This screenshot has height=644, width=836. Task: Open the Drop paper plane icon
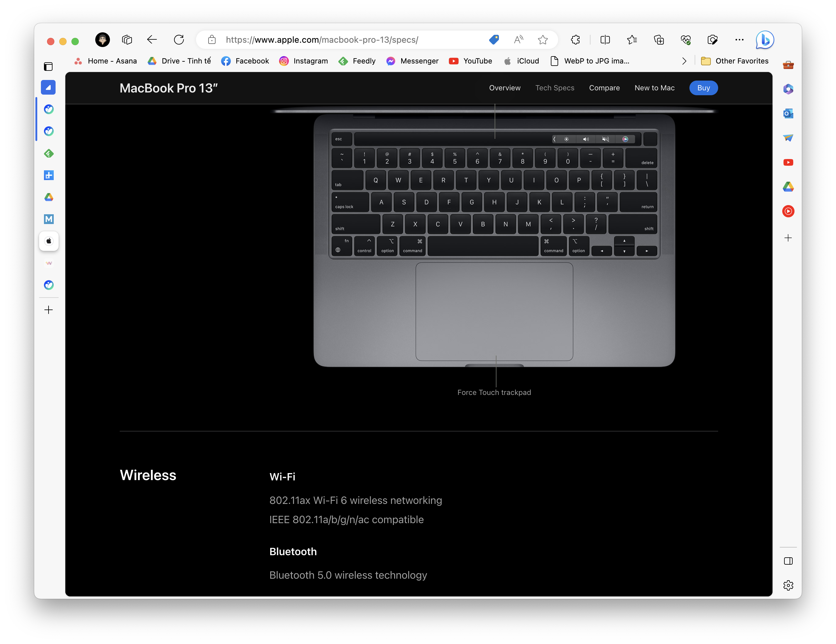(788, 138)
